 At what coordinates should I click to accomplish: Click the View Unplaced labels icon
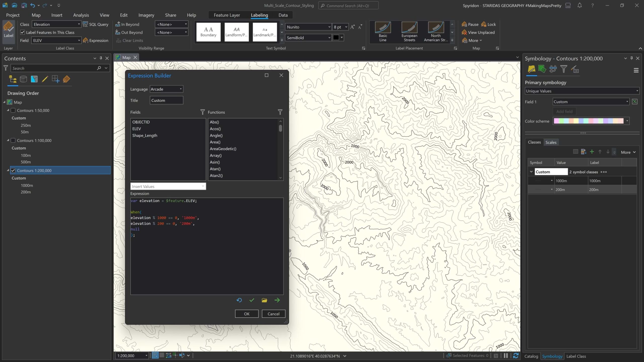pyautogui.click(x=464, y=32)
